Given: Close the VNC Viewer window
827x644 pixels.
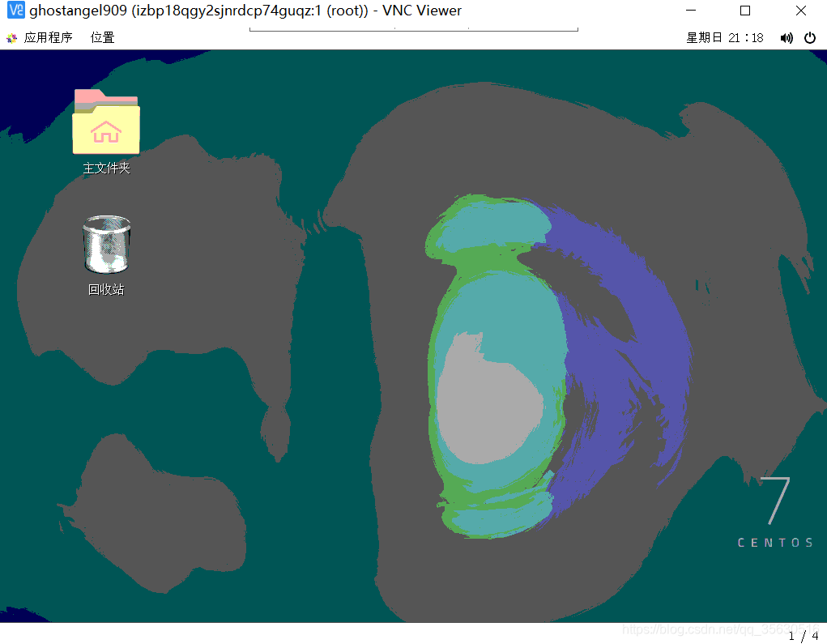Looking at the screenshot, I should point(800,11).
